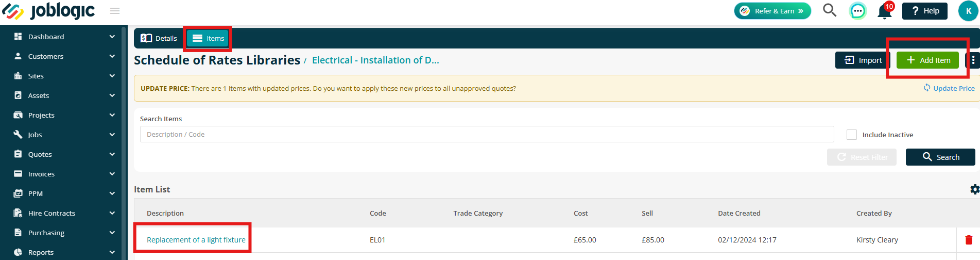Click the Import button
Viewport: 980px width, 260px height.
pos(863,60)
